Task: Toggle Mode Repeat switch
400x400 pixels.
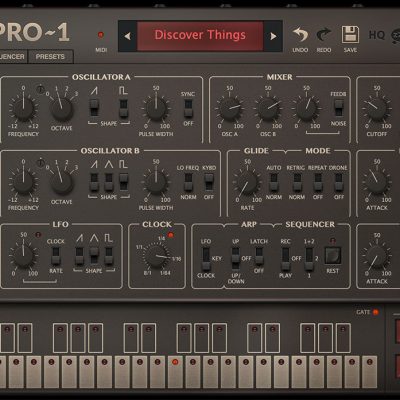Action: [318, 182]
